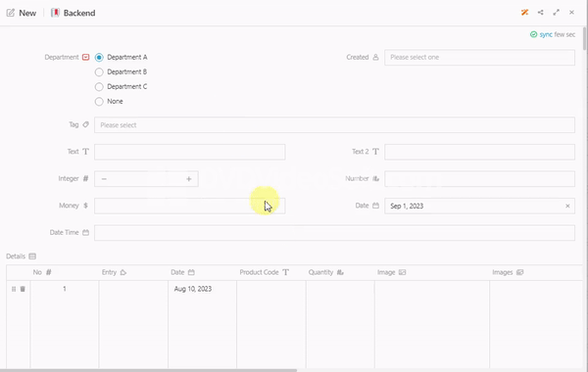
Task: Click the Entry column header icon
Action: [x=123, y=272]
